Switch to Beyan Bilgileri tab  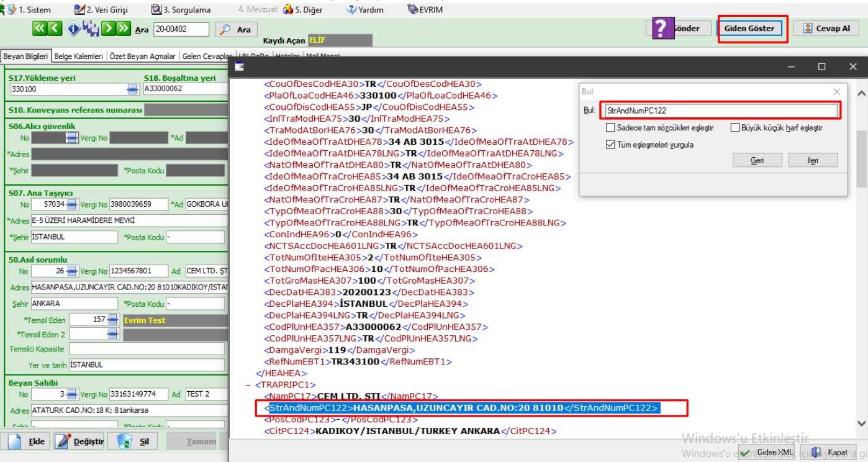tap(26, 57)
